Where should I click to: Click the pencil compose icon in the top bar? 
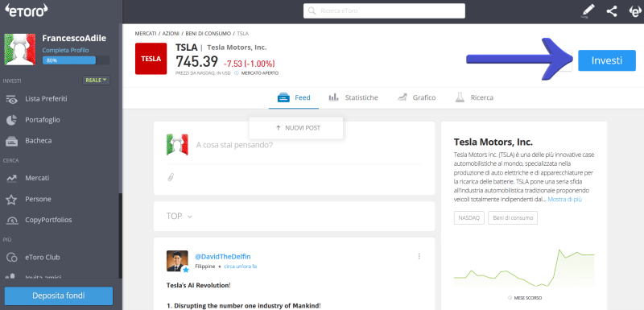(x=588, y=11)
